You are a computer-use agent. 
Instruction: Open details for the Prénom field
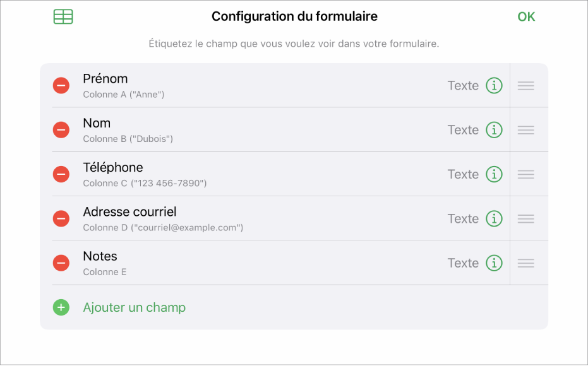tap(495, 85)
